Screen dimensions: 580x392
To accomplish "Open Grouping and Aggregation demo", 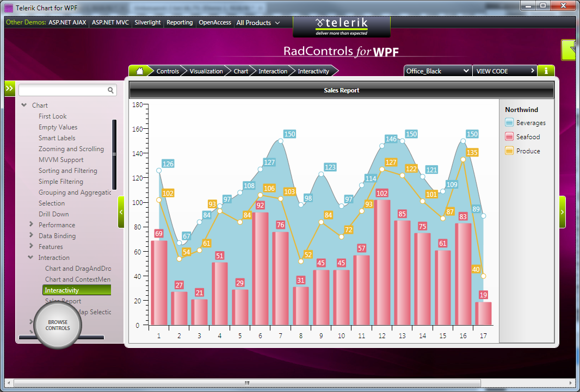I will coord(75,192).
